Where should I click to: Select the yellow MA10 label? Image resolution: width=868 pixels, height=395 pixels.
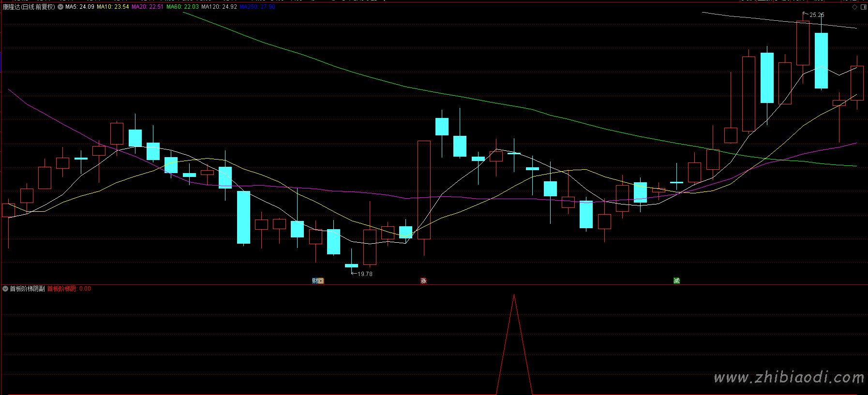(x=113, y=7)
